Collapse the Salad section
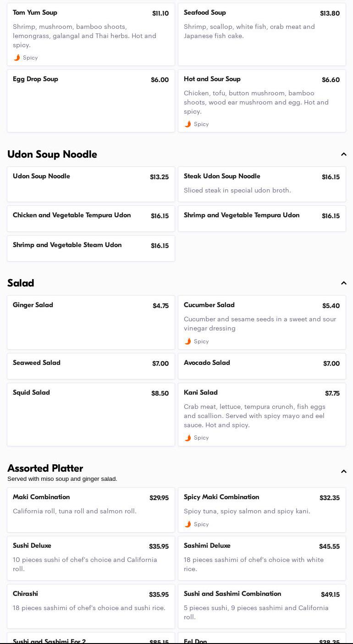 point(343,283)
